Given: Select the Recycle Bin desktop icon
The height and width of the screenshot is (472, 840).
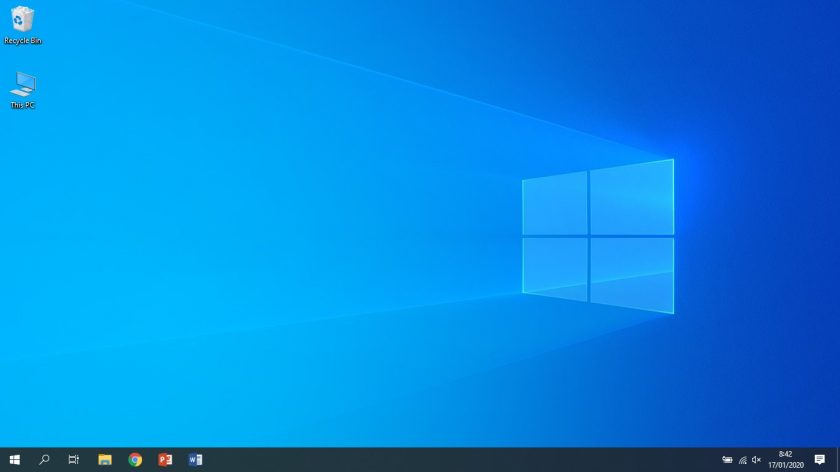Looking at the screenshot, I should coord(22,19).
